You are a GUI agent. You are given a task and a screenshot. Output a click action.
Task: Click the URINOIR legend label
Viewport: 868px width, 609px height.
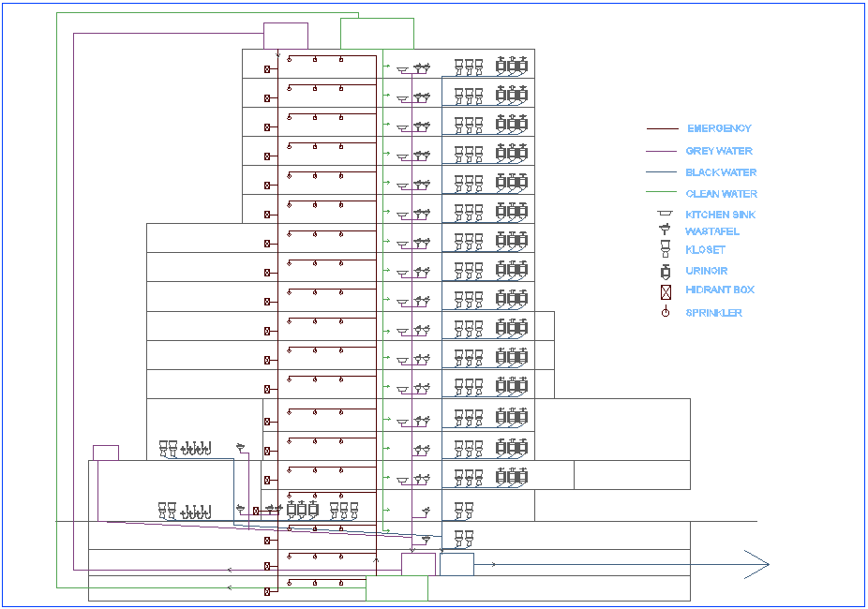(x=706, y=271)
